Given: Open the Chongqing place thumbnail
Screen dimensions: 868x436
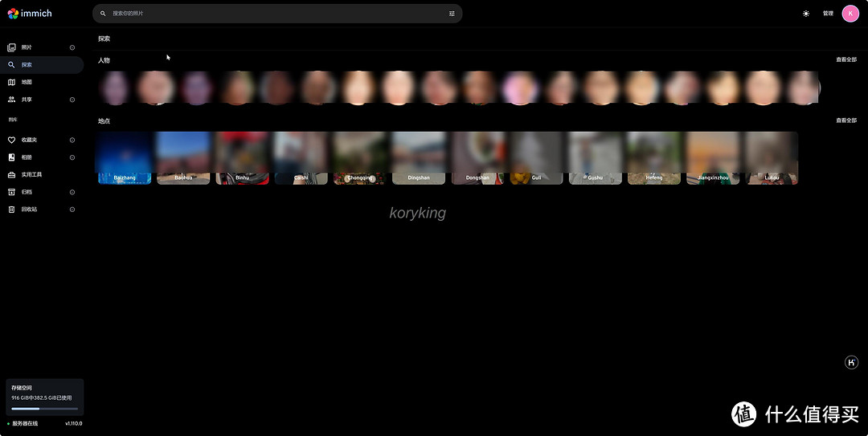Looking at the screenshot, I should [360, 157].
